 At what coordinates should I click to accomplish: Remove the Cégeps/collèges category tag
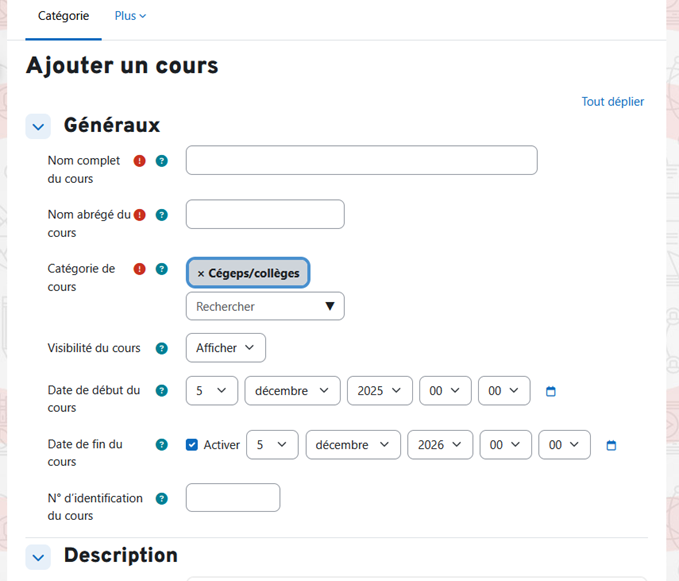(x=201, y=273)
